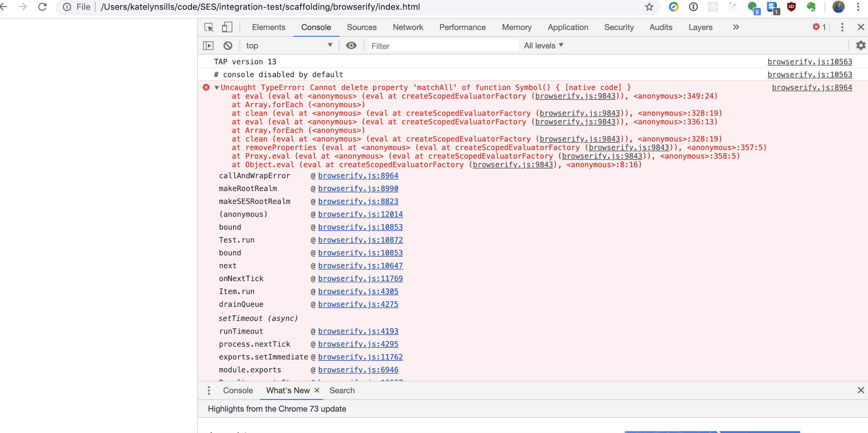Viewport: 868px width, 433px height.
Task: Collapse the Uncaught TypeError stack trace
Action: click(x=217, y=87)
